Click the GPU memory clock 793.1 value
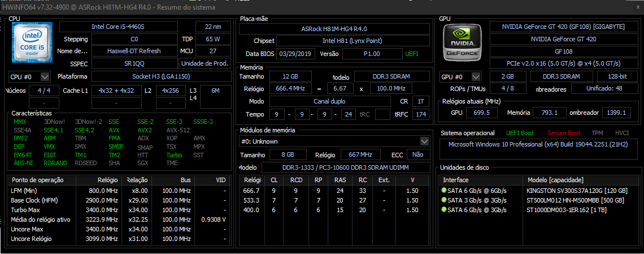This screenshot has width=644, height=254. 550,113
